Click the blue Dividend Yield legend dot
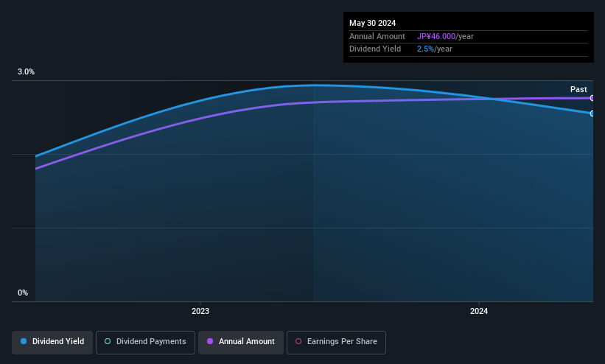605x364 pixels. pyautogui.click(x=24, y=341)
